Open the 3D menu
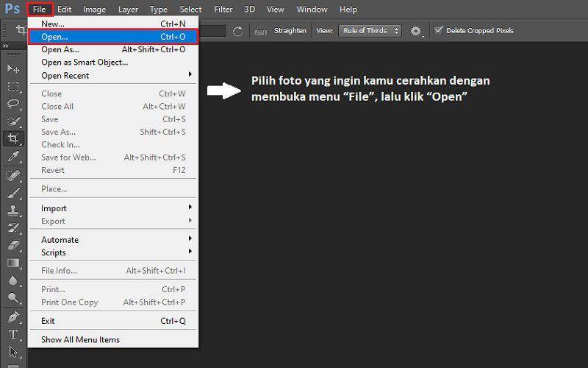This screenshot has height=368, width=588. [x=249, y=9]
